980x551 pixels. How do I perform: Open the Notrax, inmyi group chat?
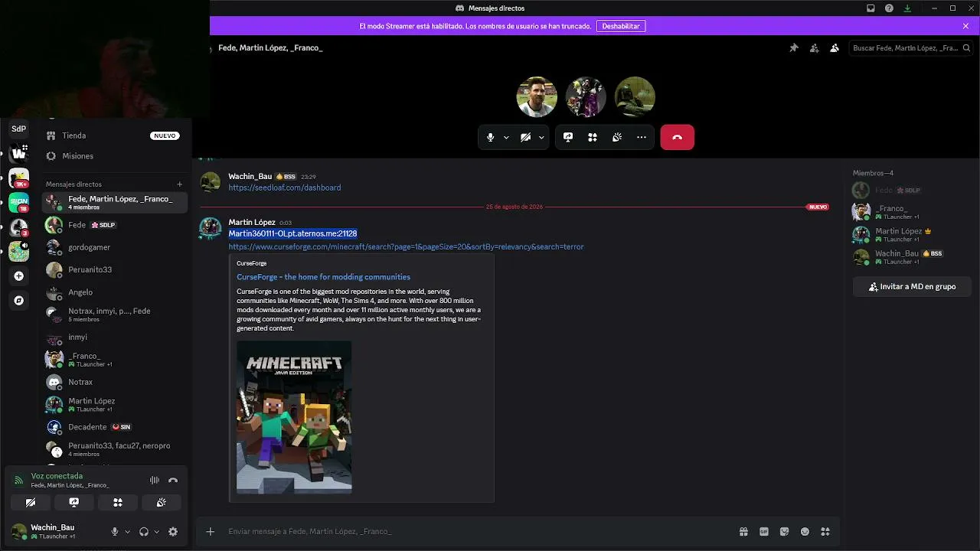click(x=113, y=315)
